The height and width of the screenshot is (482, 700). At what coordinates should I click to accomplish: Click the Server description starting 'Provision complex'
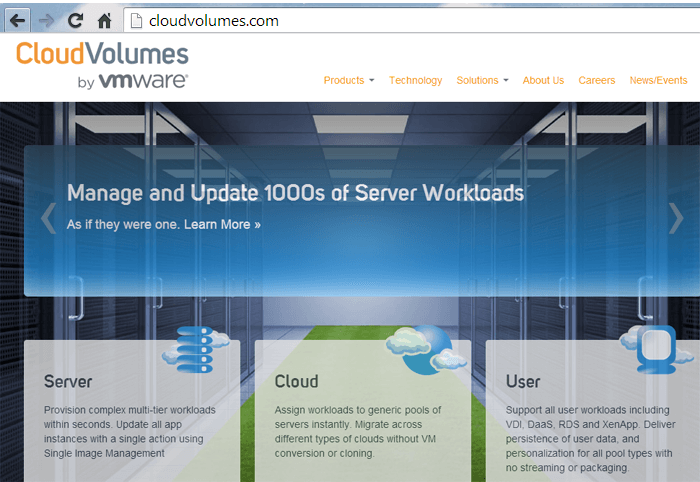(129, 432)
